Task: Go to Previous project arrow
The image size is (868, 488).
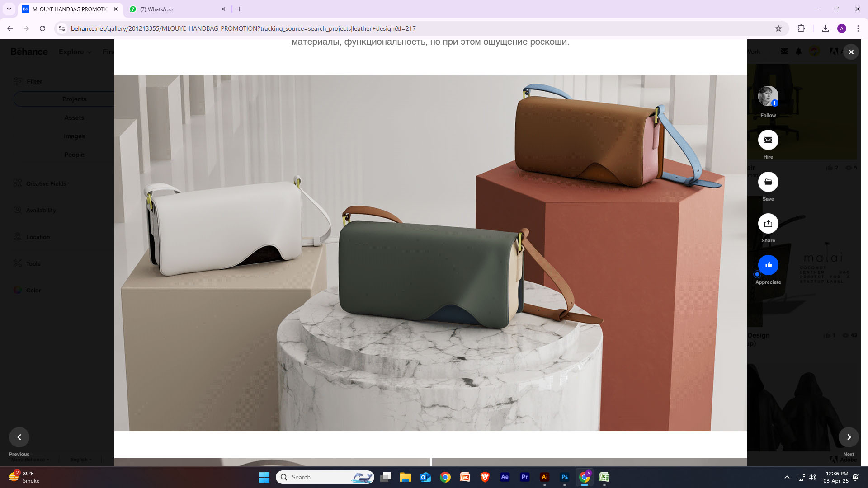Action: (x=19, y=437)
